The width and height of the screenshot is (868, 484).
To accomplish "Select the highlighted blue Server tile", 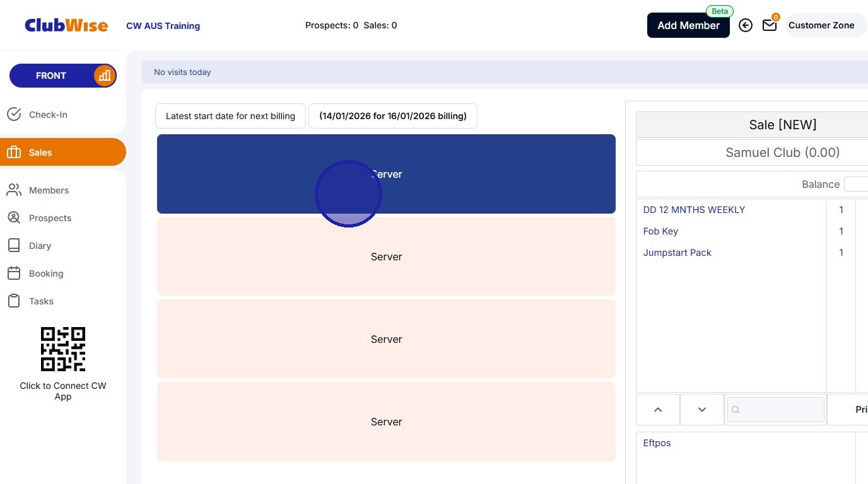I will (x=386, y=174).
